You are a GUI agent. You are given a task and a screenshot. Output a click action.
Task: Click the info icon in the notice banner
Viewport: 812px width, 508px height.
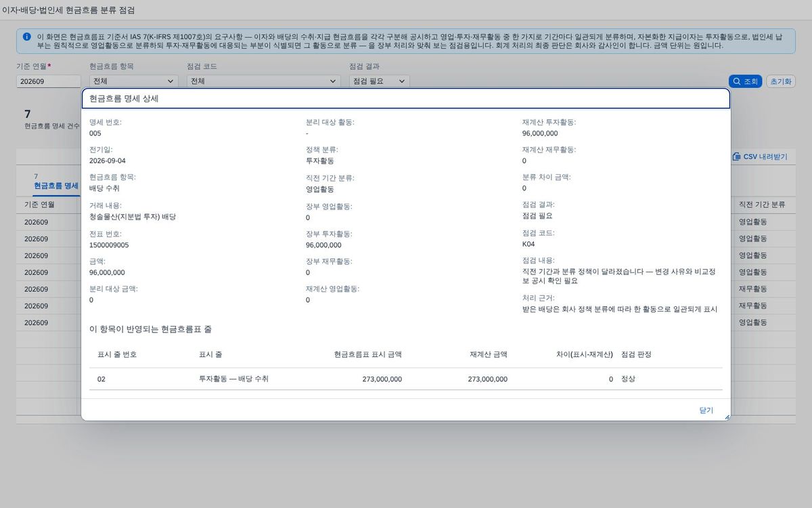[26, 37]
